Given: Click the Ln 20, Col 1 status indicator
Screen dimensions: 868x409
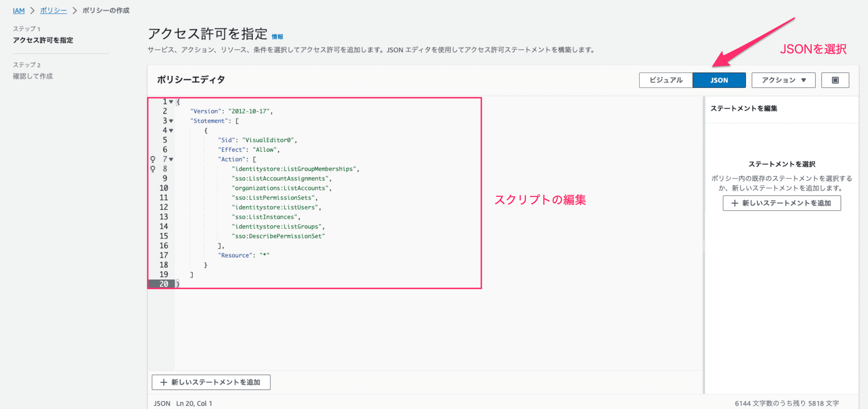Looking at the screenshot, I should pyautogui.click(x=194, y=403).
